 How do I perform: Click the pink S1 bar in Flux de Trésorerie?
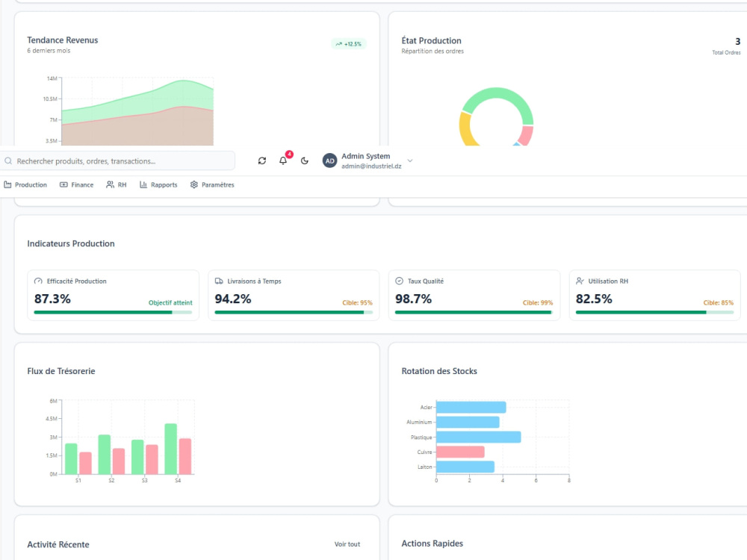coord(85,463)
